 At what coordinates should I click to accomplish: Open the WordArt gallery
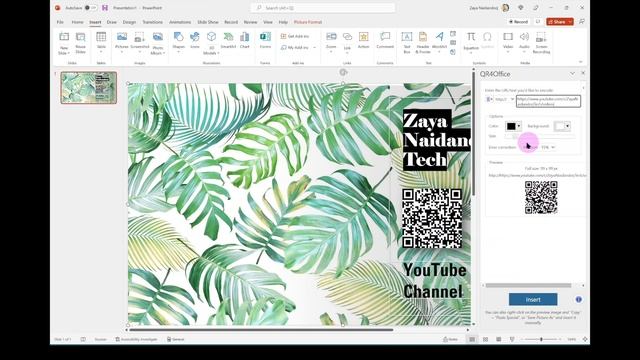pyautogui.click(x=439, y=41)
